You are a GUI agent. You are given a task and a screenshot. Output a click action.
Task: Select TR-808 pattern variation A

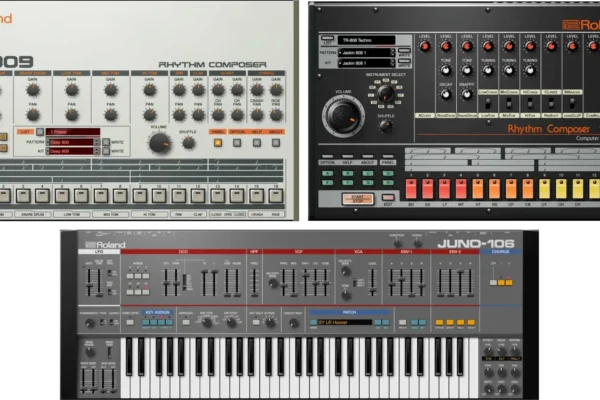pyautogui.click(x=327, y=173)
